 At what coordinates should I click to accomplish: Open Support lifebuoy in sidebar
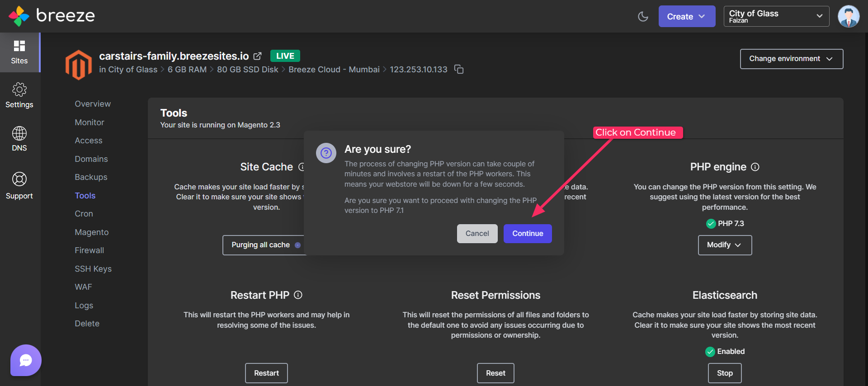(19, 185)
